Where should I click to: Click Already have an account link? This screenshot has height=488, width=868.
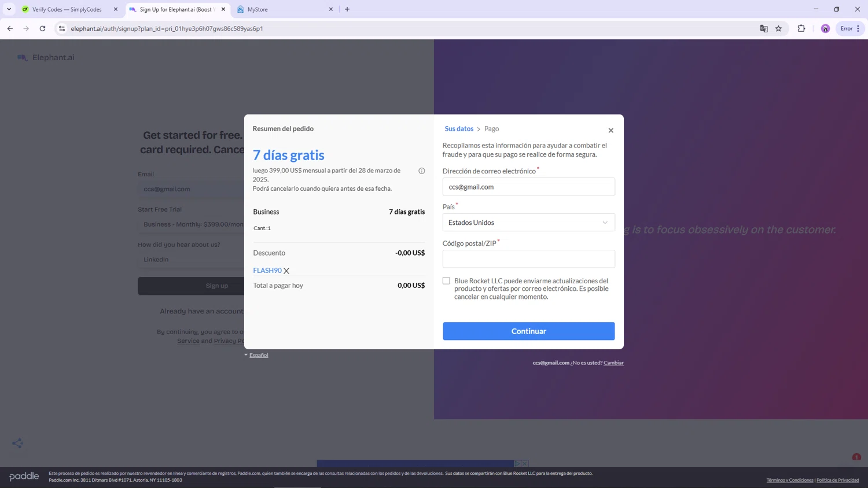[202, 311]
